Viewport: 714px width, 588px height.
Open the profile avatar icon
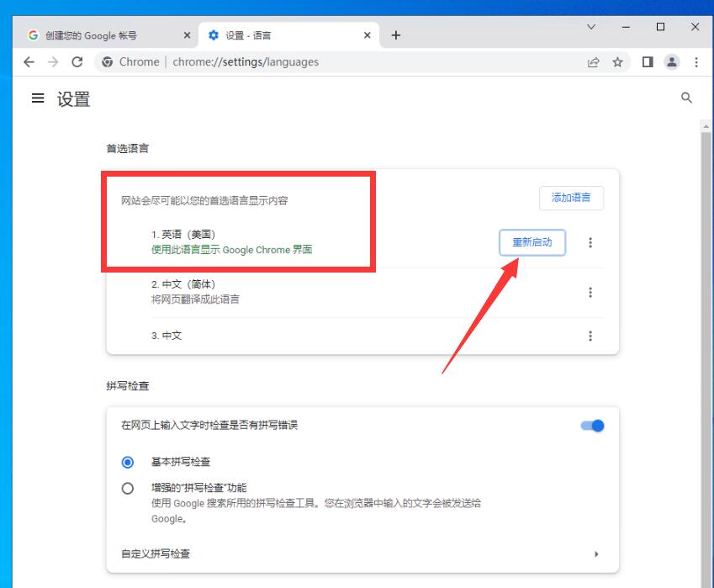[671, 62]
